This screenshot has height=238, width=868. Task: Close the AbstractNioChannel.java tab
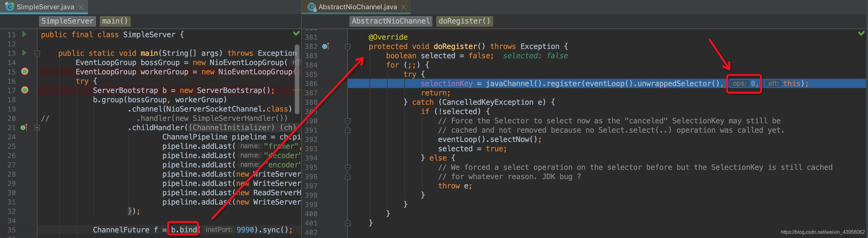[x=404, y=7]
